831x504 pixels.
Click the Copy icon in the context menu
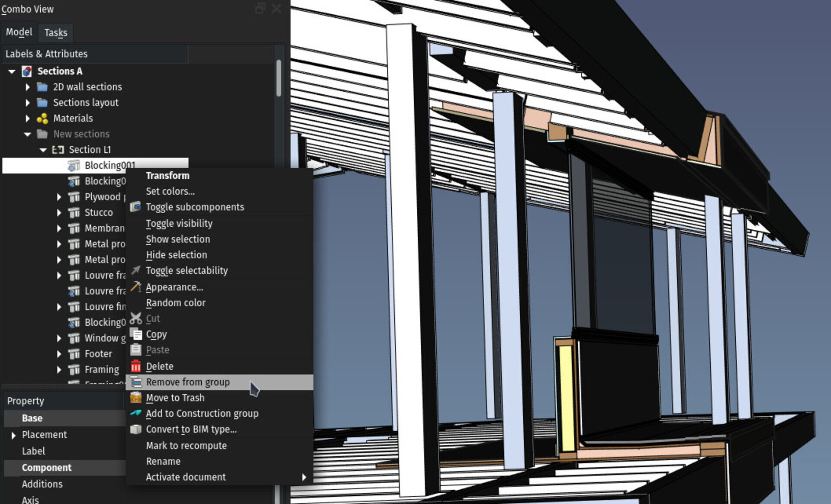(135, 334)
